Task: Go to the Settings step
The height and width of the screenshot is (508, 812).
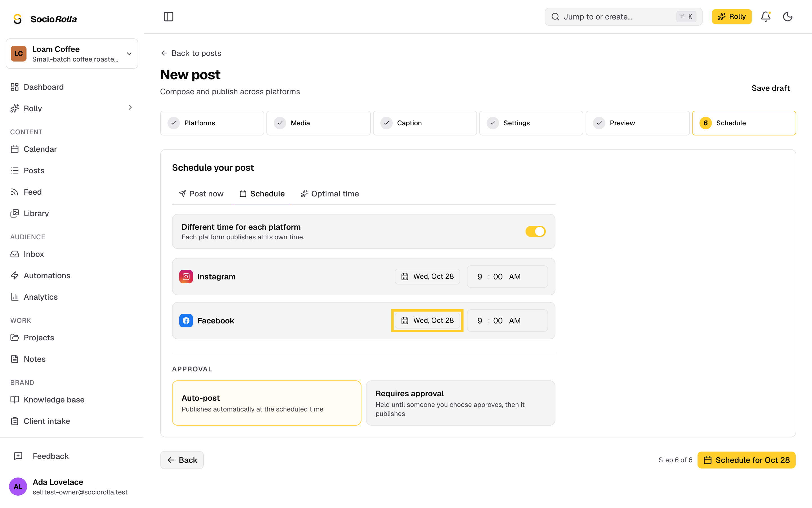Action: (531, 123)
